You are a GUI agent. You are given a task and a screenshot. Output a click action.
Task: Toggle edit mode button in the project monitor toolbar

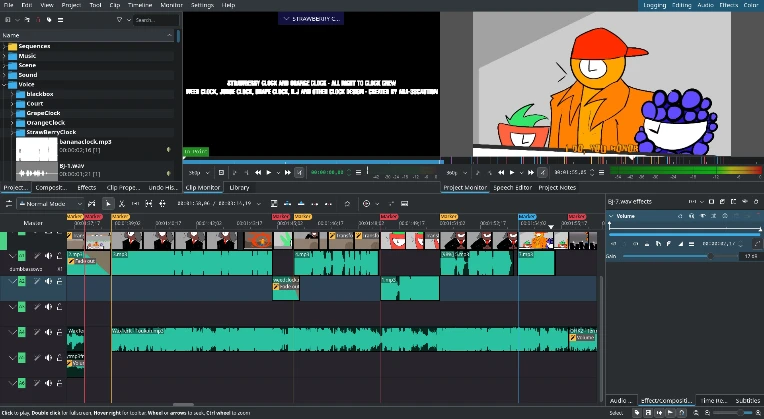[542, 172]
